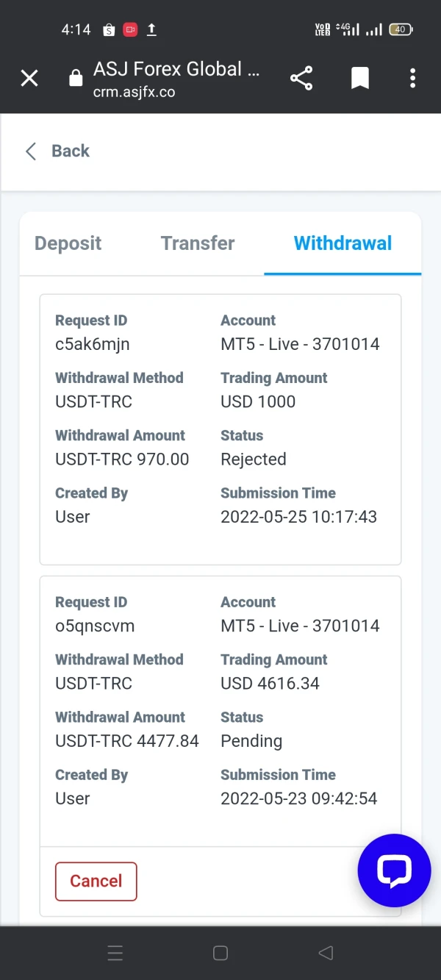Viewport: 441px width, 980px height.
Task: Switch to the Deposit tab
Action: [68, 243]
